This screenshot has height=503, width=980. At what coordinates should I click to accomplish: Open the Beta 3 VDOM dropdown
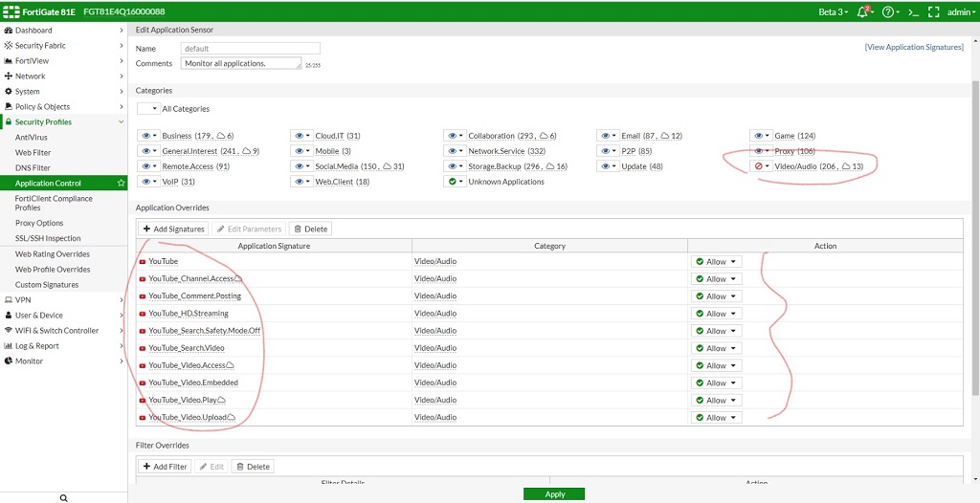834,11
